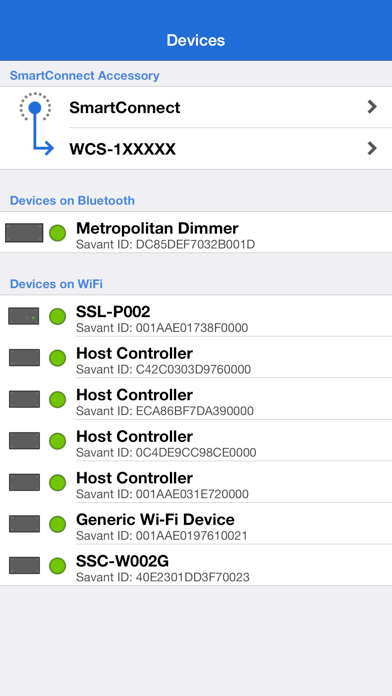
Task: Tap Savant ID 40E2301DD3F70023
Action: (163, 577)
